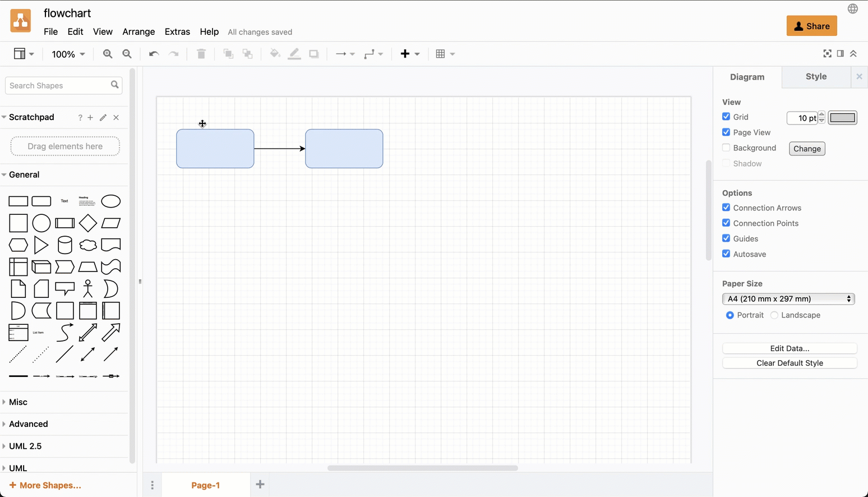
Task: Select the Fill Color tool
Action: point(275,53)
